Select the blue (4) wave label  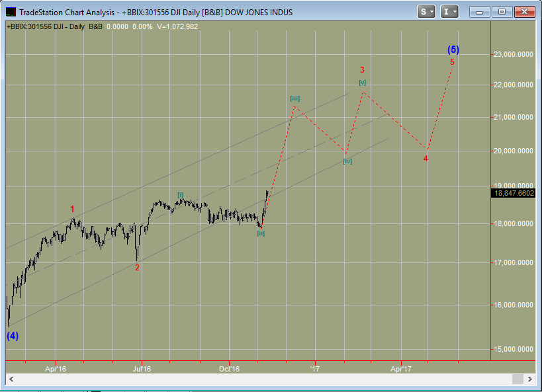click(13, 336)
